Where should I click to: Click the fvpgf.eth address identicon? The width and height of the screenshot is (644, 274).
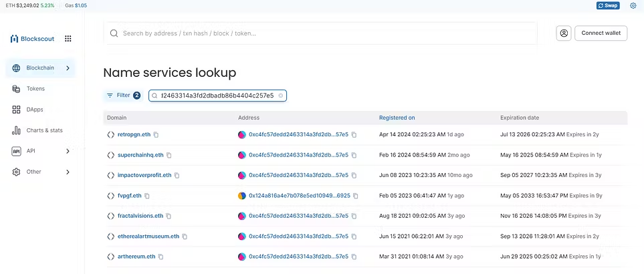point(242,196)
